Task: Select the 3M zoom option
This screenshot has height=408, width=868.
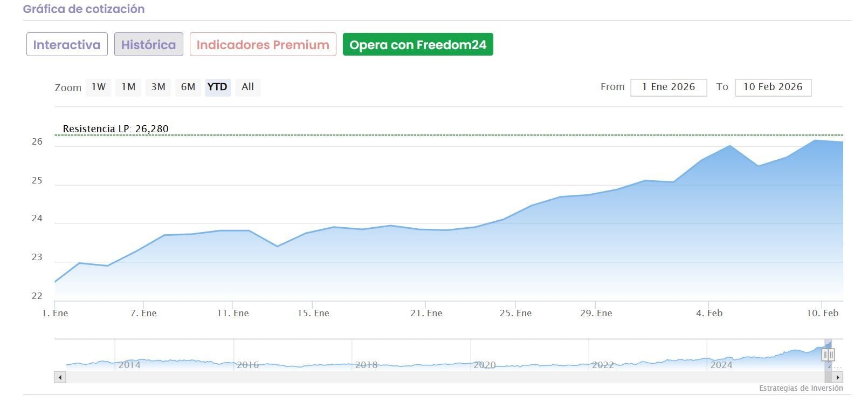Action: [x=158, y=87]
